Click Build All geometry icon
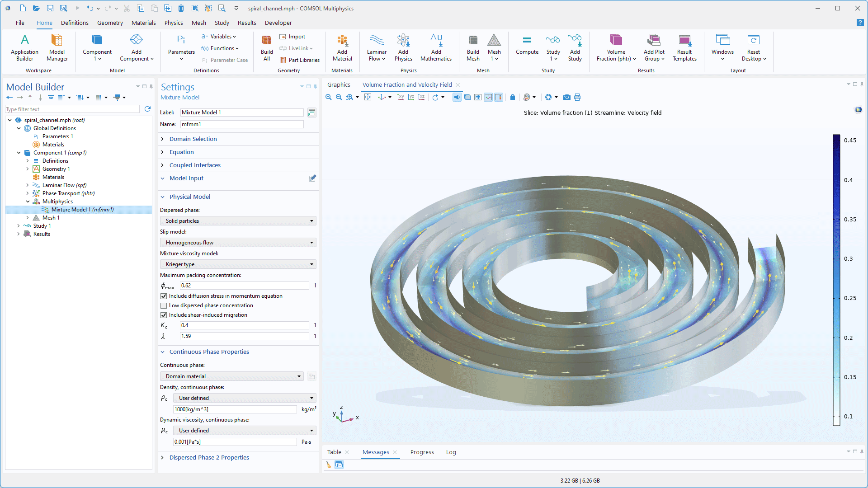Image resolution: width=868 pixels, height=488 pixels. [267, 47]
